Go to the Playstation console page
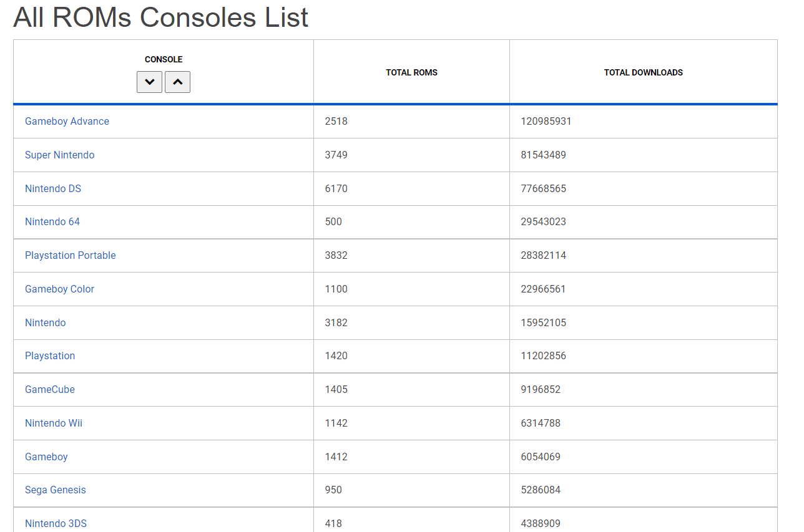This screenshot has height=532, width=804. [x=50, y=355]
